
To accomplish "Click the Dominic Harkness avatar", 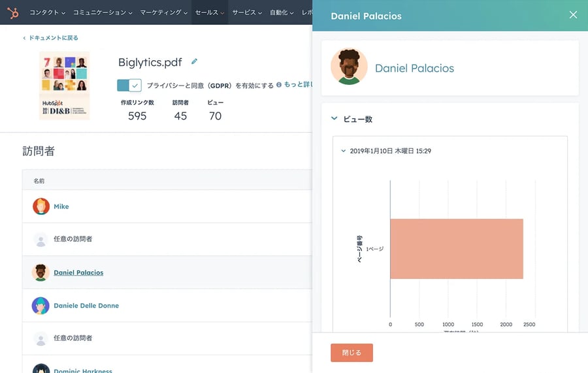I will click(41, 369).
